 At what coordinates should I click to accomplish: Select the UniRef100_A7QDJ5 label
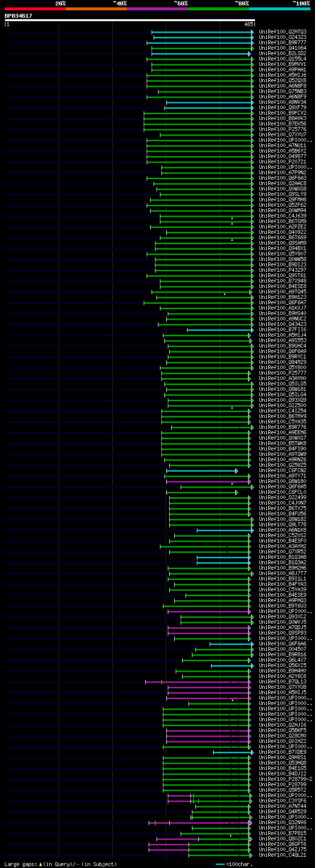click(283, 627)
